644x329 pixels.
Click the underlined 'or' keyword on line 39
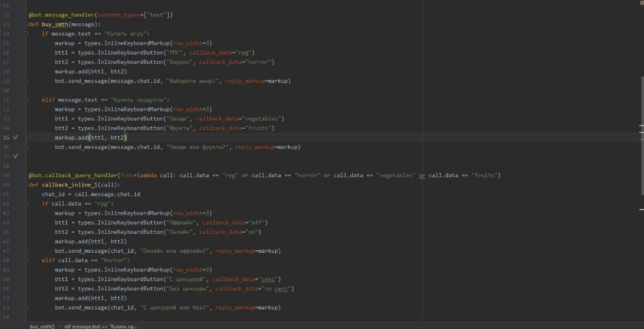(422, 176)
